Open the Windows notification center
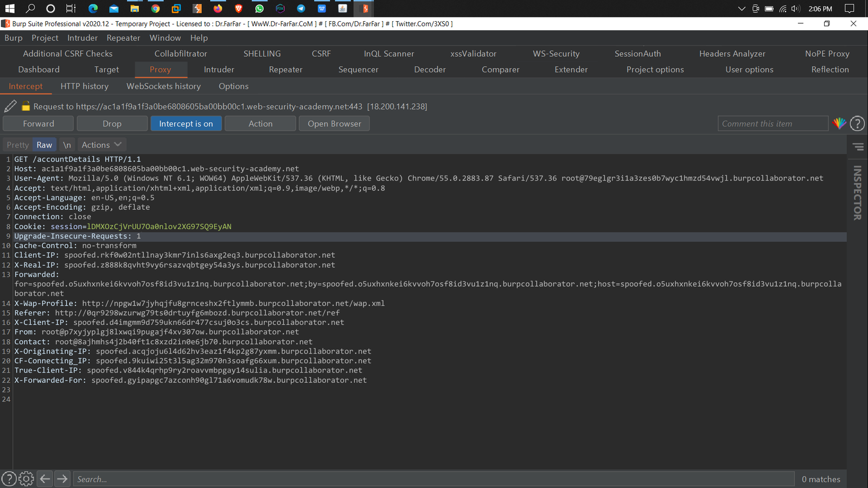The image size is (868, 488). click(850, 9)
